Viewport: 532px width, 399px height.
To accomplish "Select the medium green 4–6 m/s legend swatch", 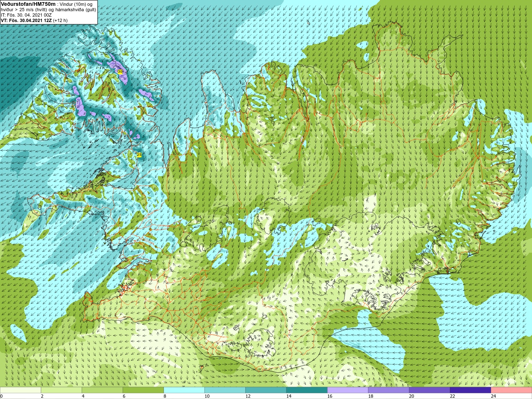I will point(102,390).
